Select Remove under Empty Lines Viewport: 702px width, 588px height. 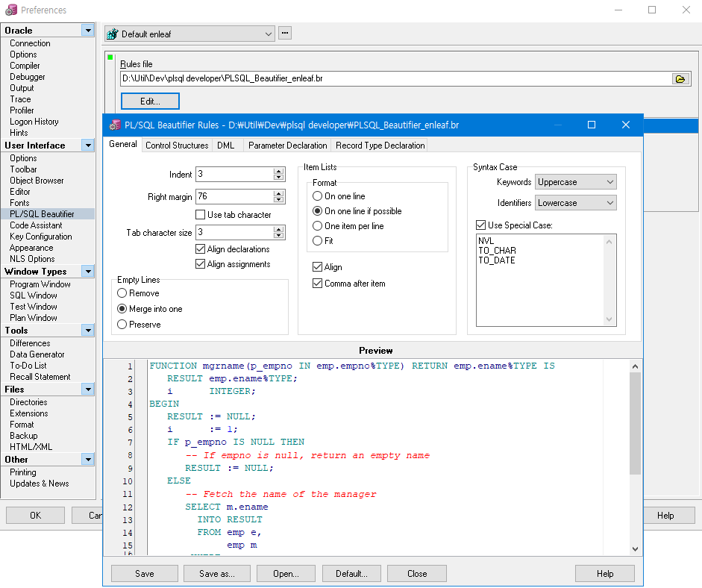[x=124, y=293]
